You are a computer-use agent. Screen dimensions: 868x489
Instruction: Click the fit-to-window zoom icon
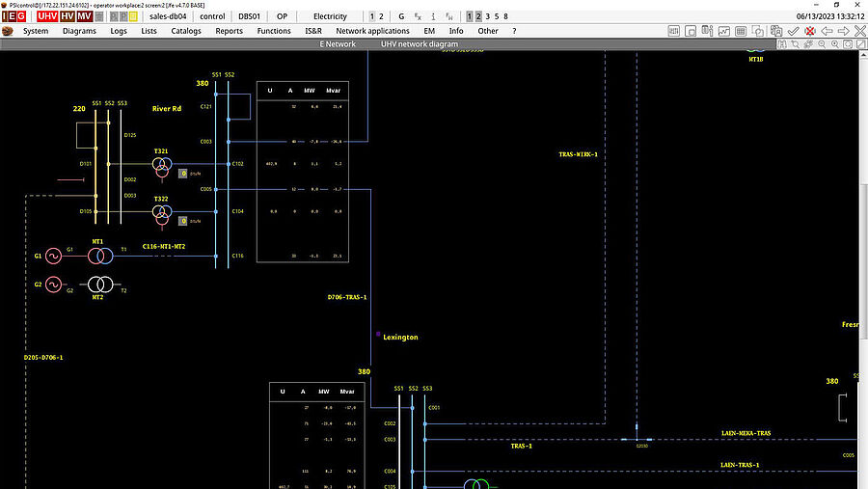(x=848, y=44)
